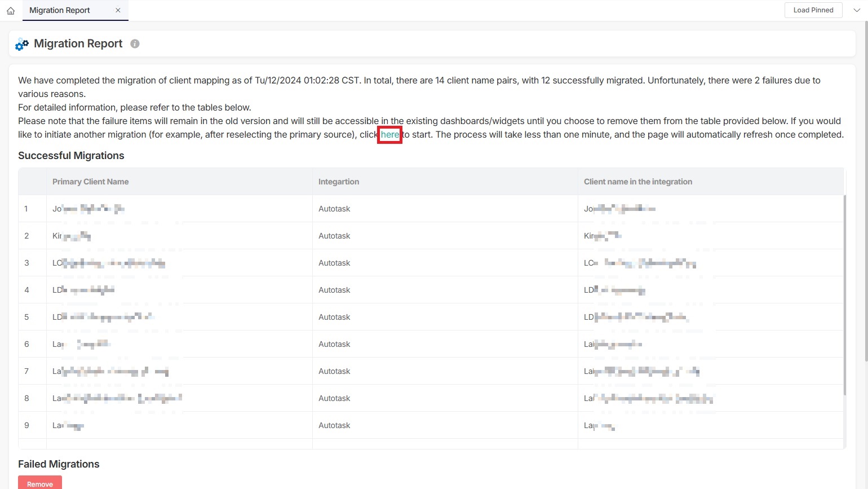Click the page's vertical scrollbar
The image size is (868, 489).
865,192
